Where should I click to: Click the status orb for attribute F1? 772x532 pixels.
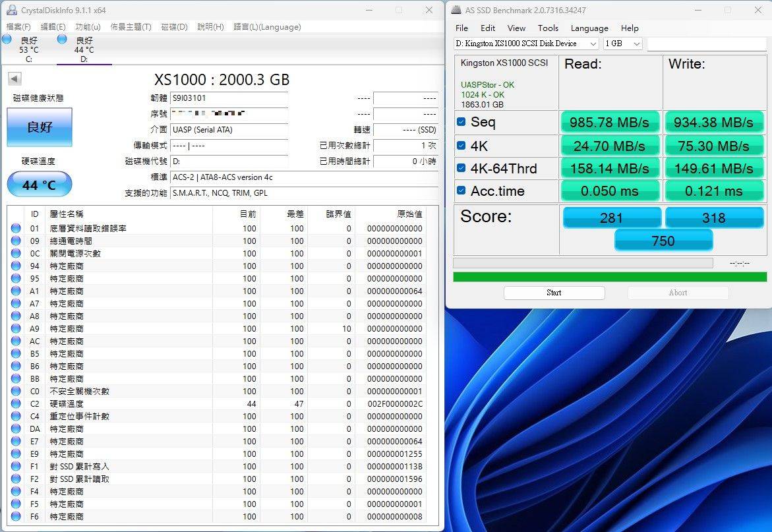(16, 466)
